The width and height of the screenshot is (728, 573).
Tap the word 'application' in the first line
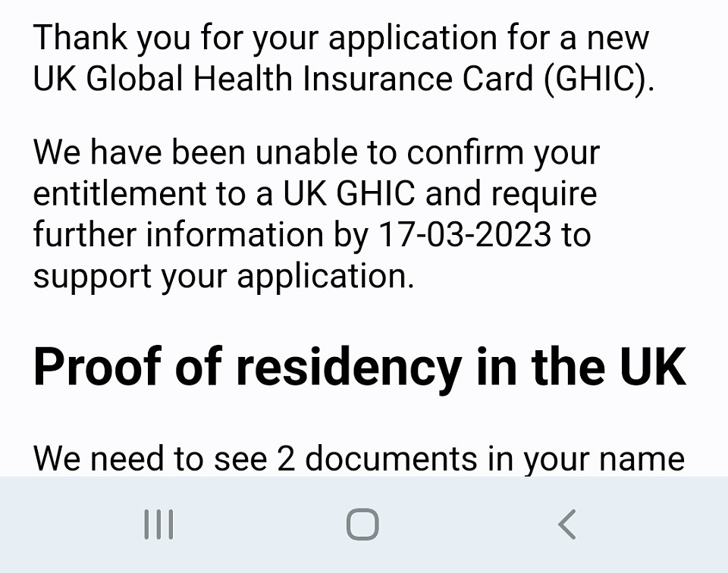click(413, 38)
